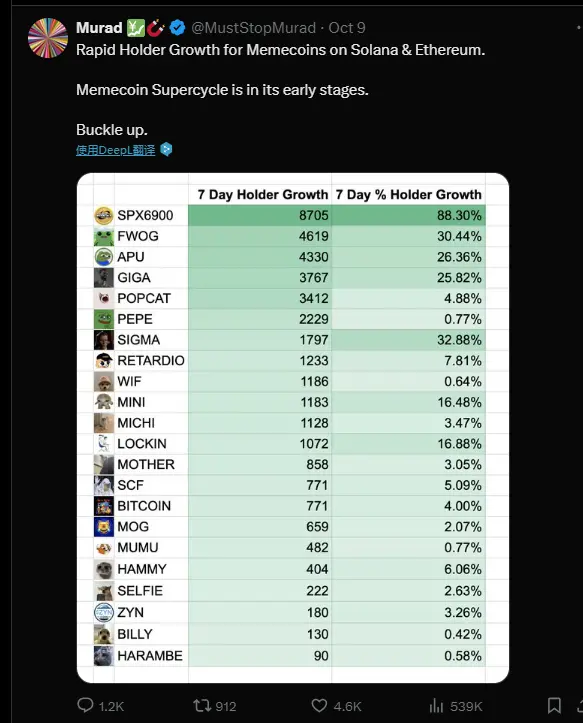This screenshot has width=583, height=723.
Task: Click the 7 Day Holder Growth header
Action: tap(263, 195)
